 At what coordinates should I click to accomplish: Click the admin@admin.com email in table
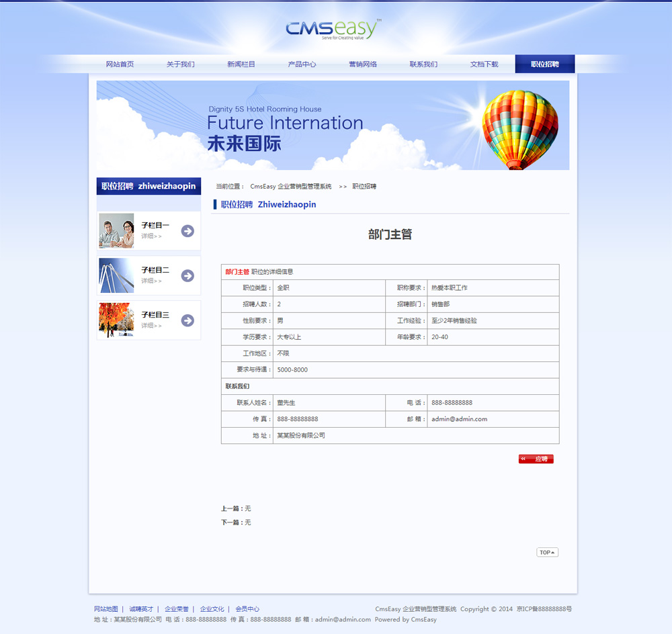[459, 419]
